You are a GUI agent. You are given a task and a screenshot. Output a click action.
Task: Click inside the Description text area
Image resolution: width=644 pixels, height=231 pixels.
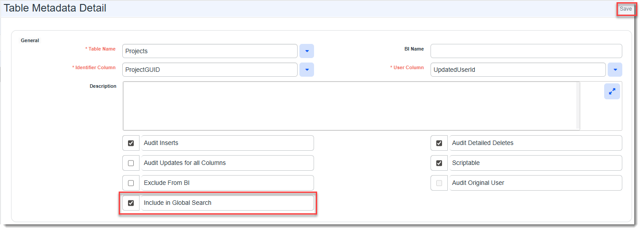tap(350, 106)
